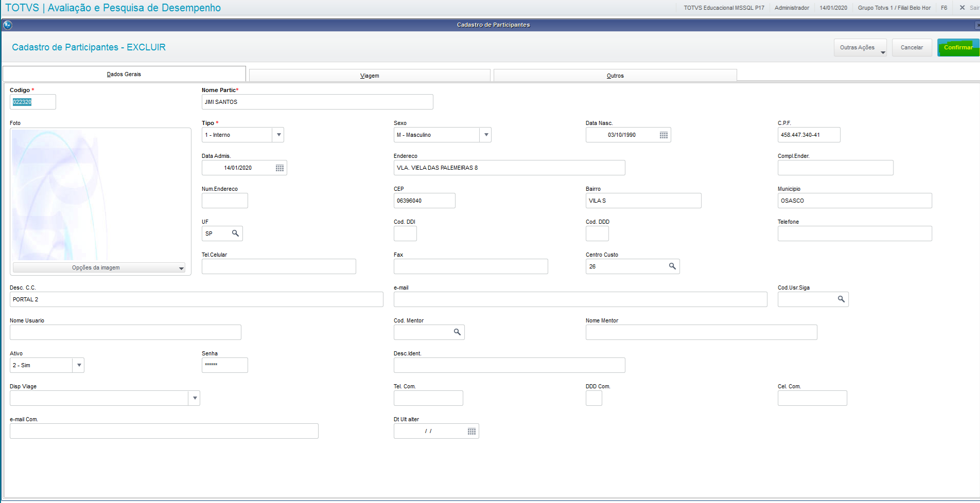Click Administrador in the top bar
The height and width of the screenshot is (503, 980).
point(792,8)
